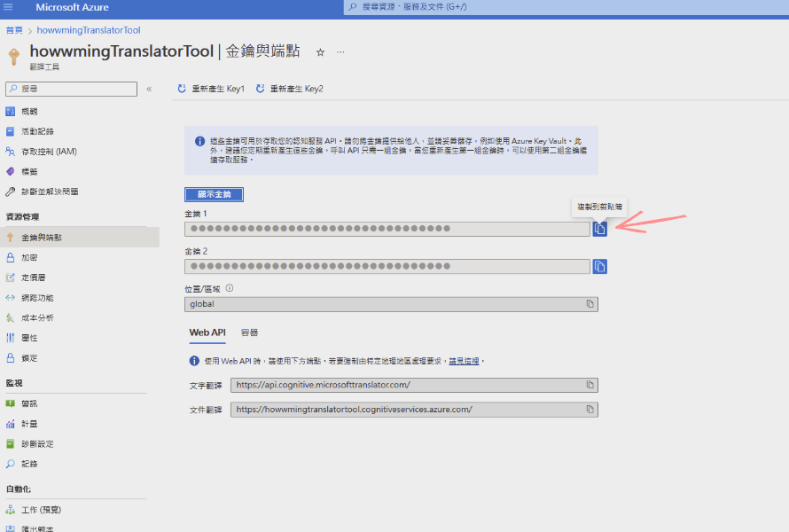This screenshot has height=532, width=789.
Task: Focus the sidebar search field
Action: (72, 89)
